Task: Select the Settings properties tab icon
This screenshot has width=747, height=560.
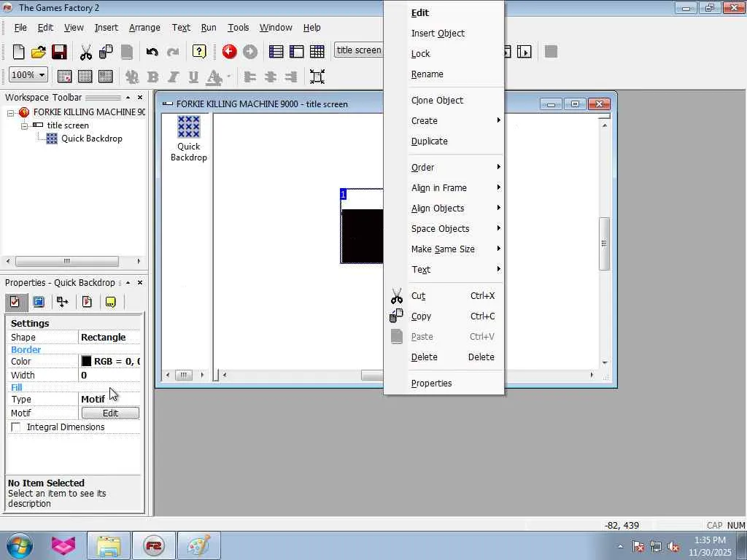Action: pyautogui.click(x=15, y=302)
